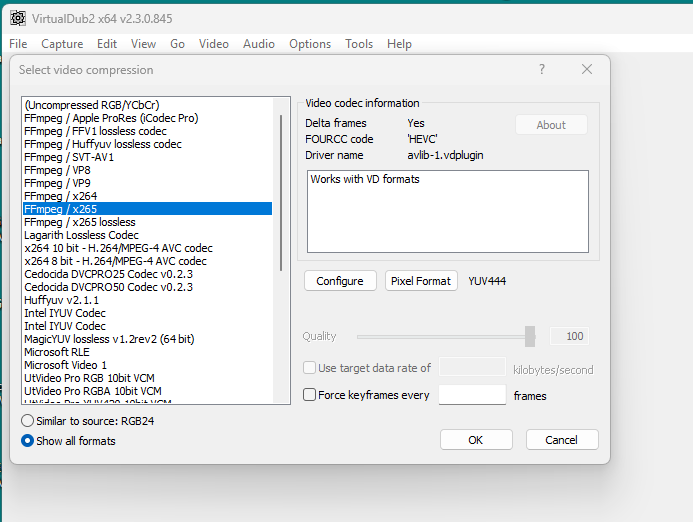Select MagicYUV lossless v1.2rev2 (64 bit)
This screenshot has width=693, height=522.
pyautogui.click(x=147, y=339)
